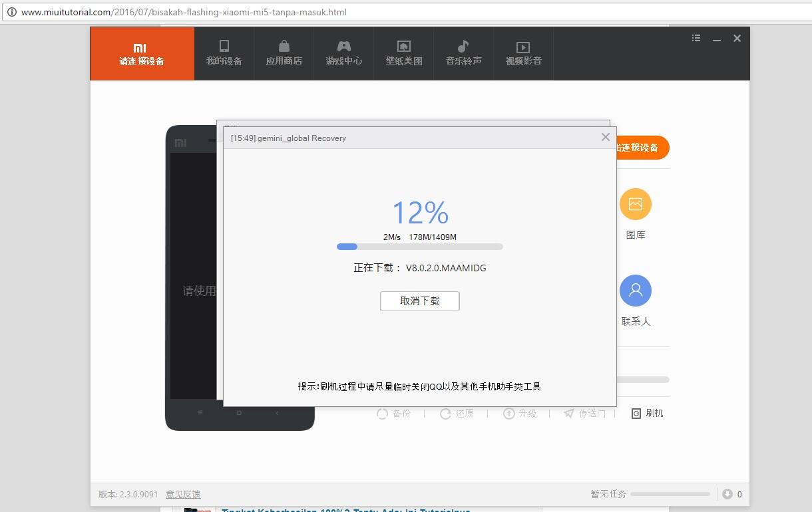Close the gemini_global Recovery dialog

point(605,137)
